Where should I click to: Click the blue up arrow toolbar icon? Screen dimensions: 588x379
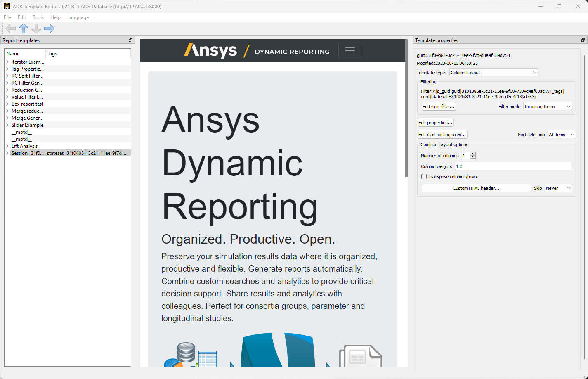pyautogui.click(x=24, y=28)
